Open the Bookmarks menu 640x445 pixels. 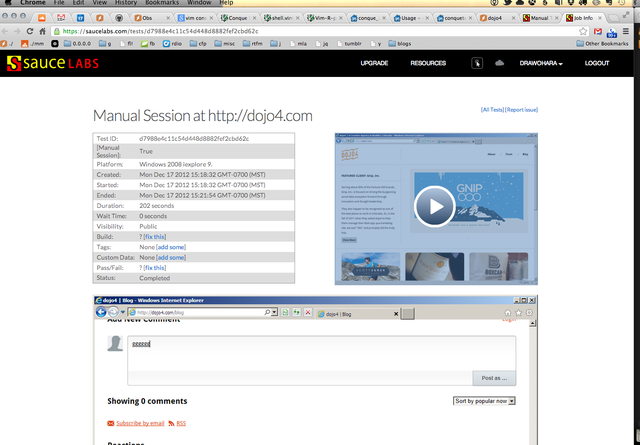coord(162,2)
